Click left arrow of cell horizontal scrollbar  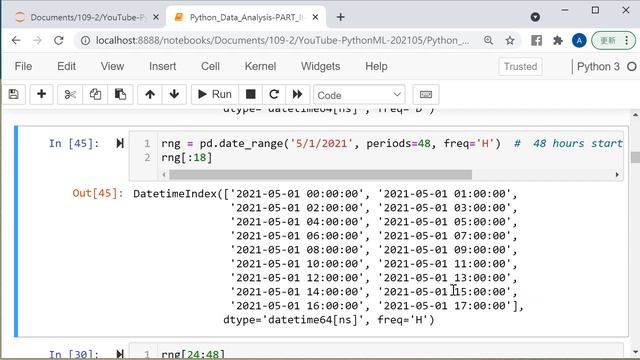(x=164, y=175)
